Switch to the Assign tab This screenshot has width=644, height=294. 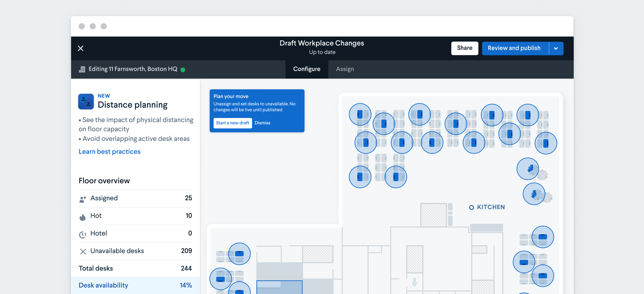coord(345,69)
